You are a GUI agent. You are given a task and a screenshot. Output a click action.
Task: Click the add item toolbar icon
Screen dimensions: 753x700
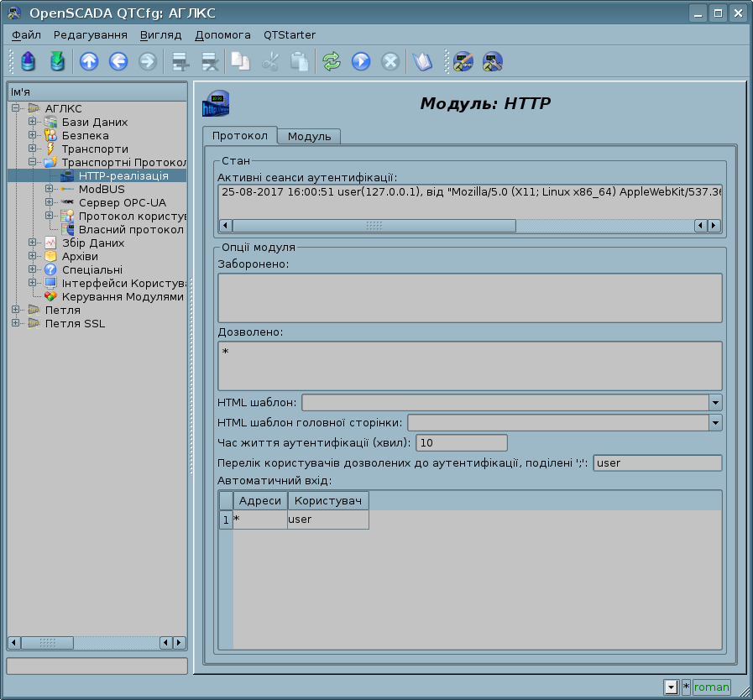pyautogui.click(x=179, y=61)
